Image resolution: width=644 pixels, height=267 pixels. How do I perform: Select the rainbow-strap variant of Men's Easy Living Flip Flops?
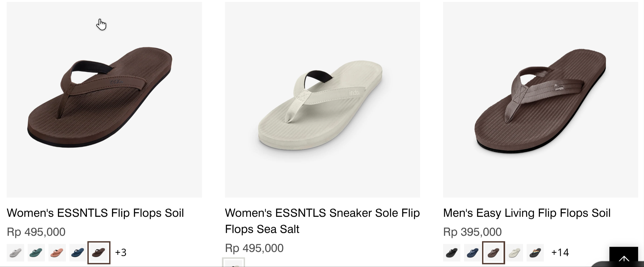pyautogui.click(x=535, y=253)
